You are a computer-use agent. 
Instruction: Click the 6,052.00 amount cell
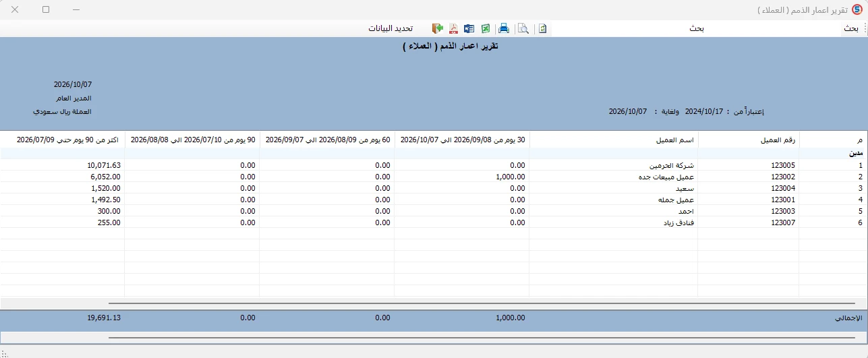coord(106,177)
